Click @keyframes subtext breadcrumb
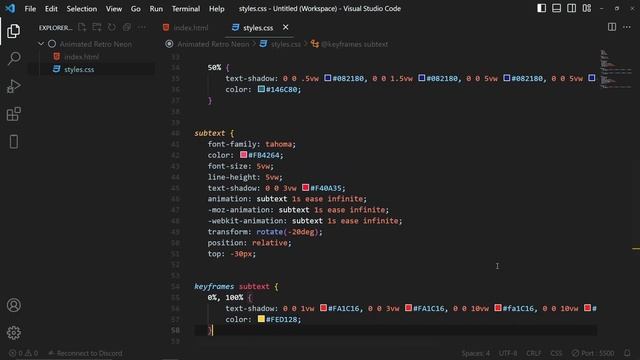This screenshot has height=360, width=640. [354, 44]
